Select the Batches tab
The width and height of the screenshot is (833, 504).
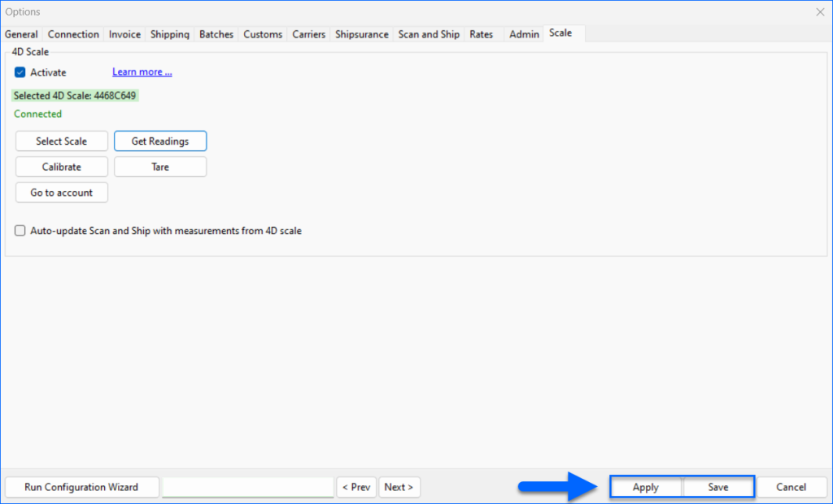click(216, 34)
